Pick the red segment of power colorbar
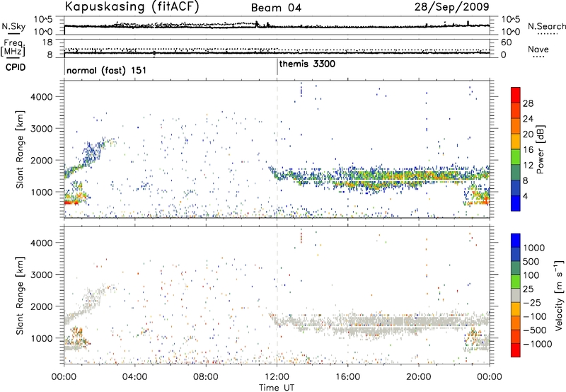This screenshot has height=392, width=566. point(516,95)
